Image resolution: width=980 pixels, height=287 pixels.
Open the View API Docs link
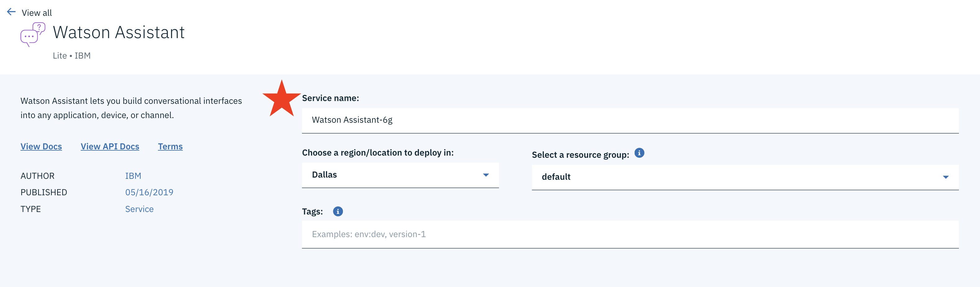click(x=110, y=146)
